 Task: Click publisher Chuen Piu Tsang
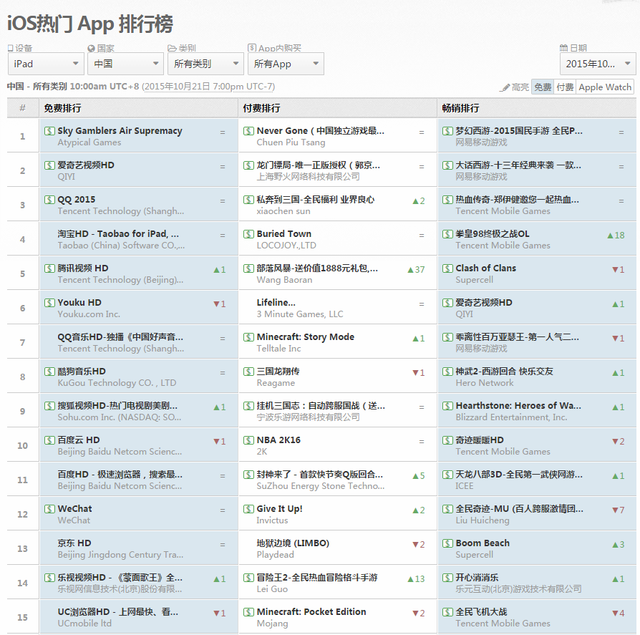(291, 142)
